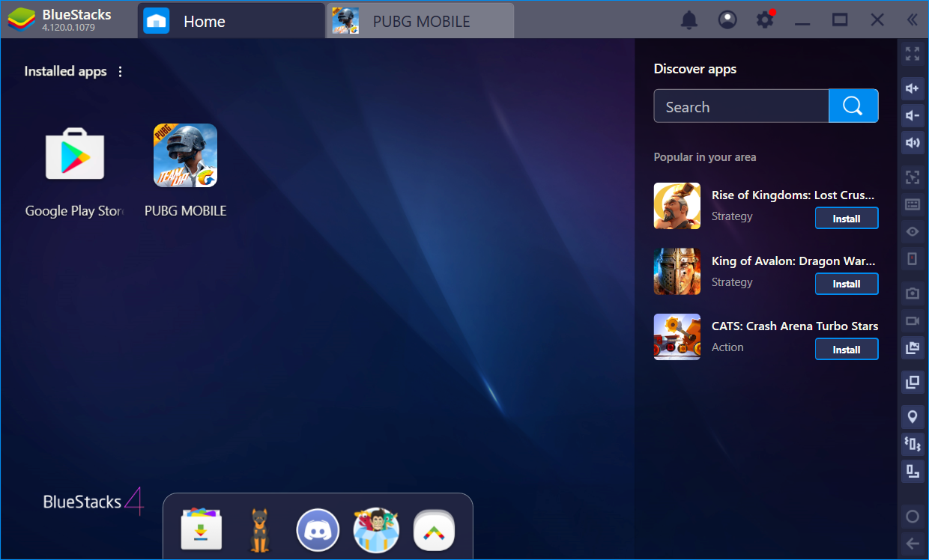Open the media manager icon
Viewport: 929px width, 560px height.
point(912,347)
